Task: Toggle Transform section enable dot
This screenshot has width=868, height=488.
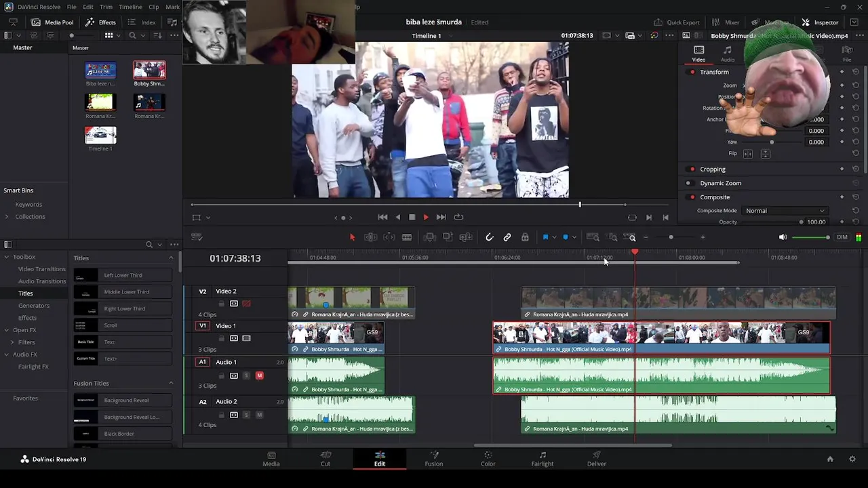Action: pyautogui.click(x=692, y=72)
